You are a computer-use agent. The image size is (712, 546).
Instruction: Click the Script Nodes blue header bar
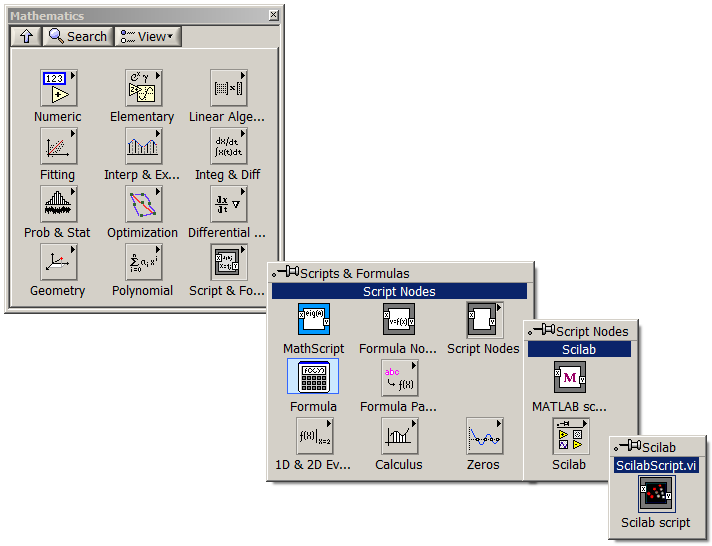399,291
